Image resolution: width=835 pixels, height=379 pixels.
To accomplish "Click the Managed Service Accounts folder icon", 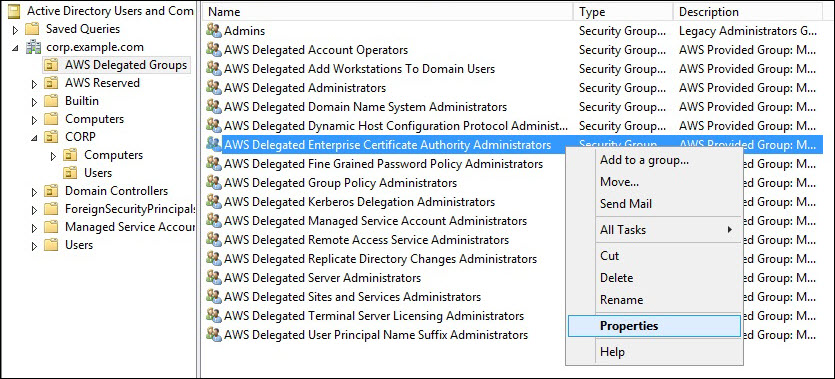I will tap(52, 227).
